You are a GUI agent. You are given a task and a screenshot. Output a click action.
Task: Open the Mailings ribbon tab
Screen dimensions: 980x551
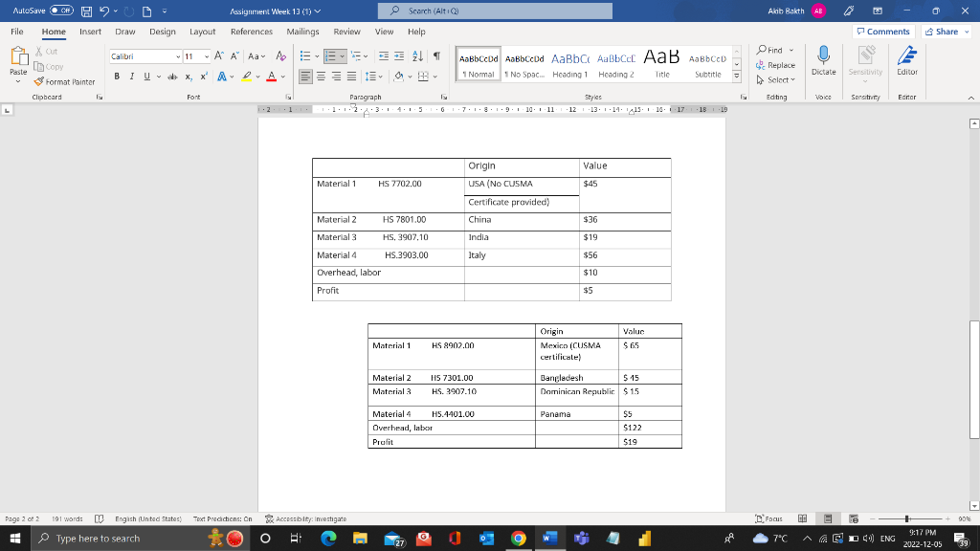302,31
